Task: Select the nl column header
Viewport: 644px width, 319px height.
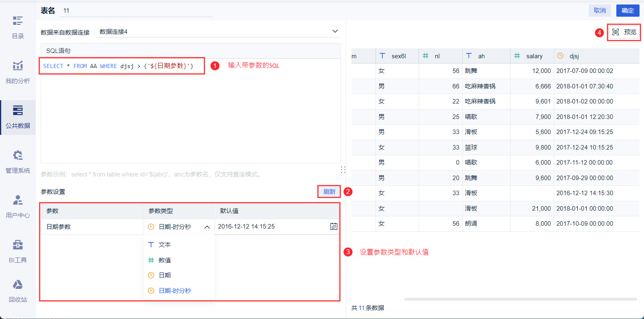Action: [x=440, y=56]
